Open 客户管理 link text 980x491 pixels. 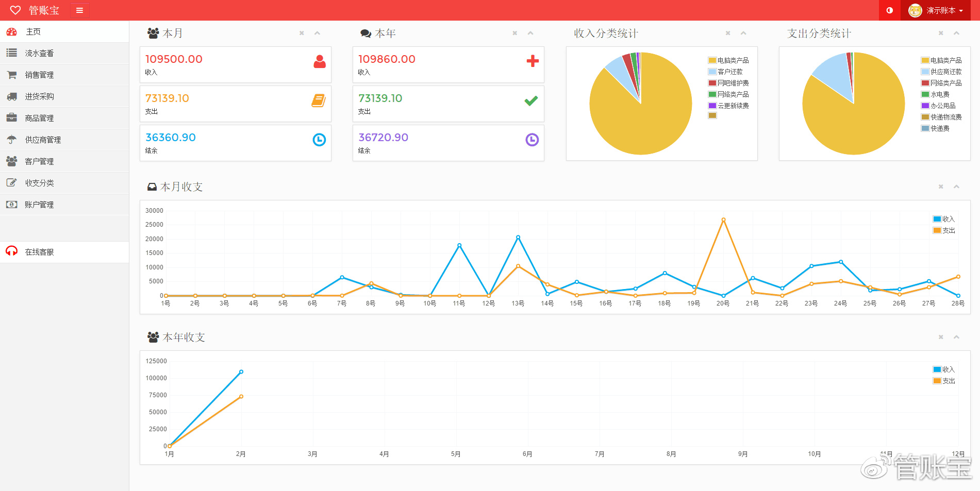pyautogui.click(x=40, y=161)
